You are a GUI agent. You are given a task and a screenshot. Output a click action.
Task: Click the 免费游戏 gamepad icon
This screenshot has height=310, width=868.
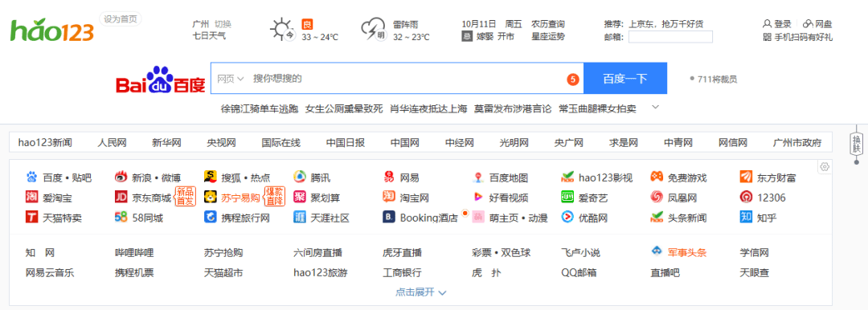pos(657,177)
